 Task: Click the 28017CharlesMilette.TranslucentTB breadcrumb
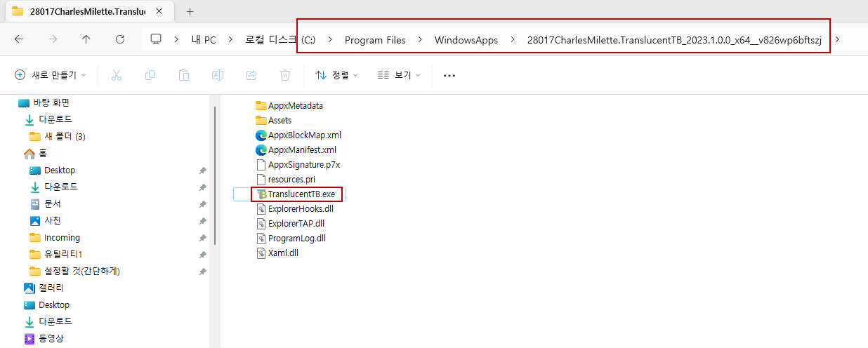pyautogui.click(x=674, y=40)
